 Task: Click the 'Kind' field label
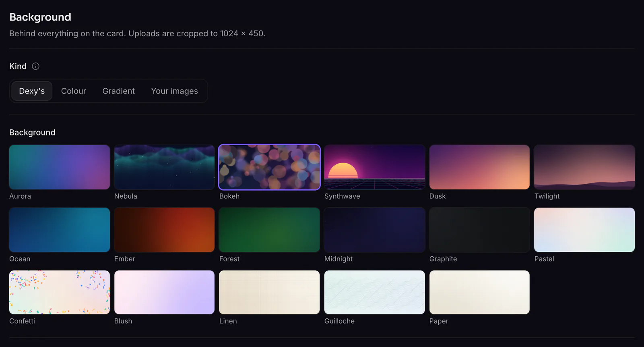pyautogui.click(x=18, y=66)
